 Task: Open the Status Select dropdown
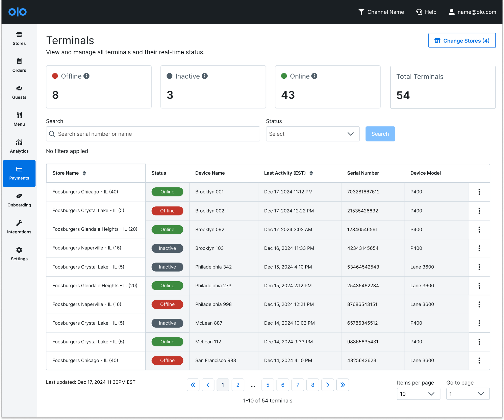(312, 134)
